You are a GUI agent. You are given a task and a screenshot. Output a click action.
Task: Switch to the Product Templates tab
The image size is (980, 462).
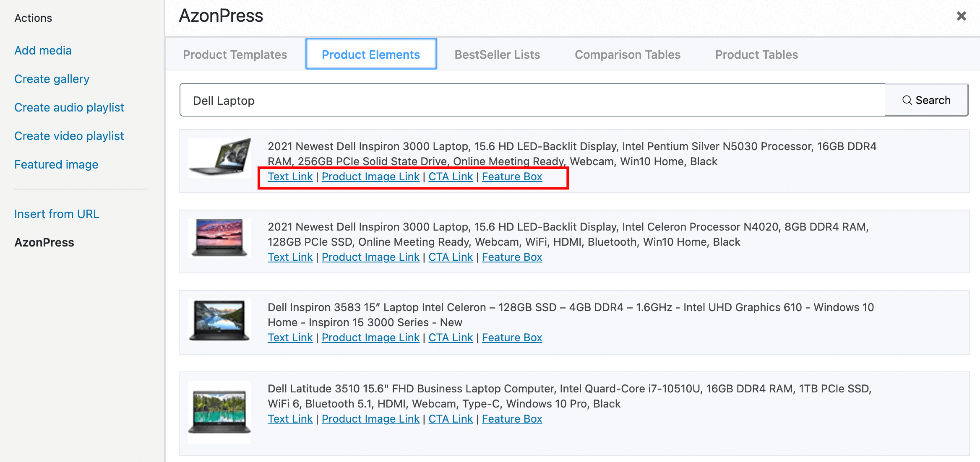point(235,55)
